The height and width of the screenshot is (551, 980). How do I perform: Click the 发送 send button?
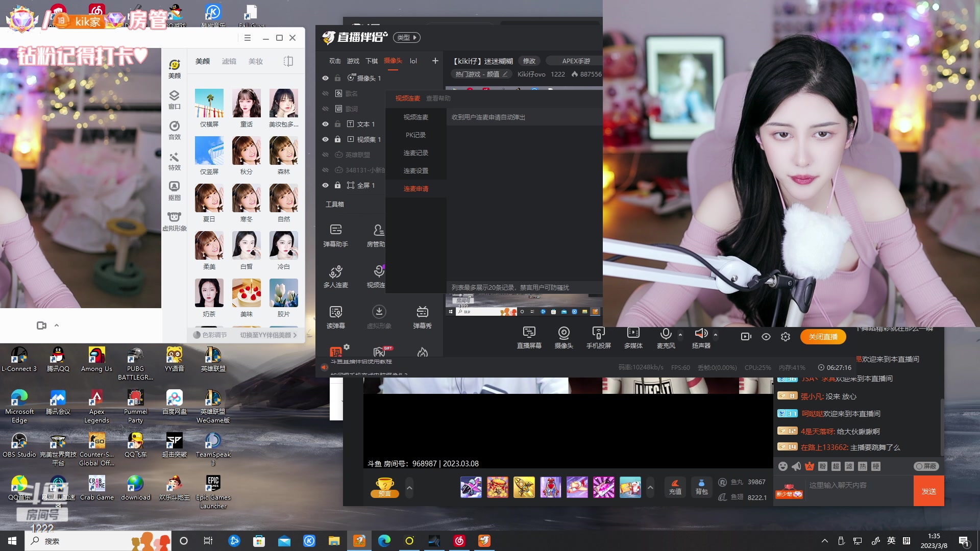pyautogui.click(x=928, y=491)
